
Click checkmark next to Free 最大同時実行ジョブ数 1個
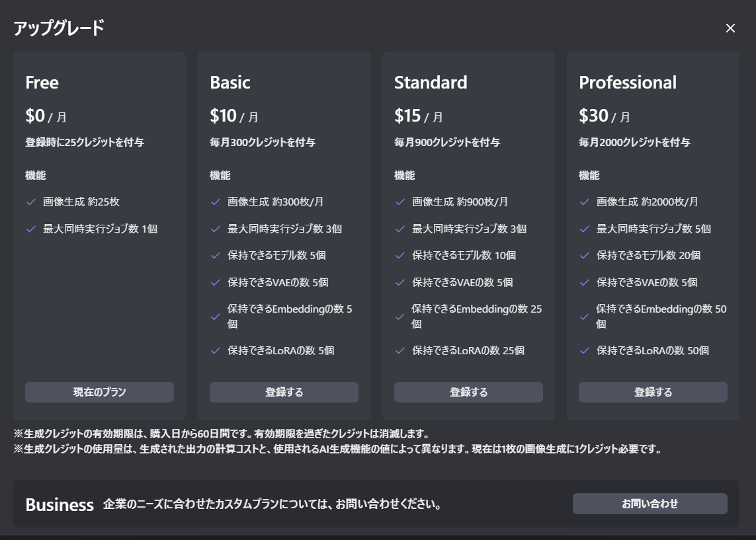[30, 229]
